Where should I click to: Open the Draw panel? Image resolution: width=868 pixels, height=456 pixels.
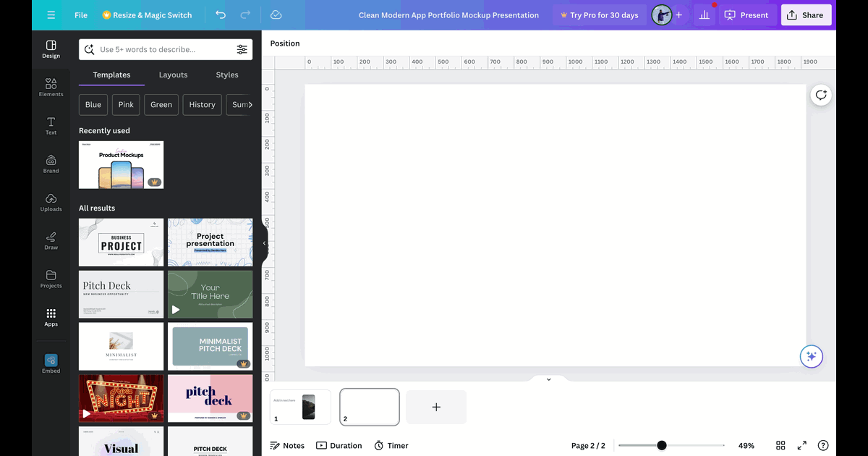(x=51, y=241)
